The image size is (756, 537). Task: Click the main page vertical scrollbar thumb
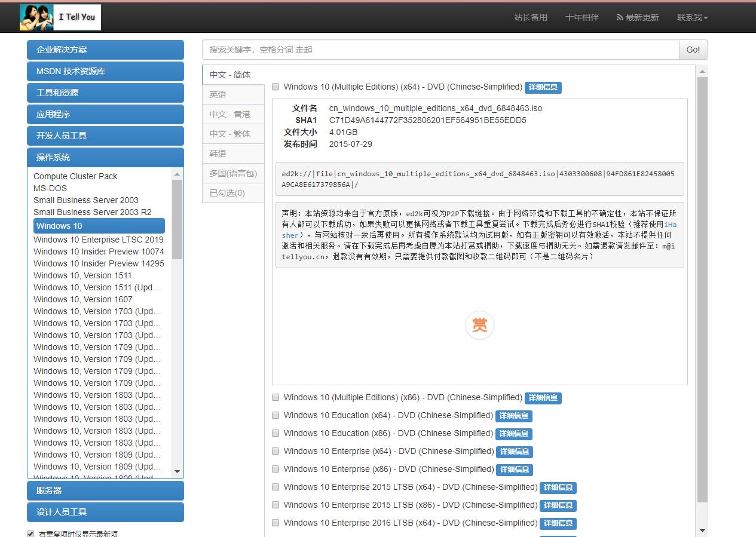pos(702,289)
